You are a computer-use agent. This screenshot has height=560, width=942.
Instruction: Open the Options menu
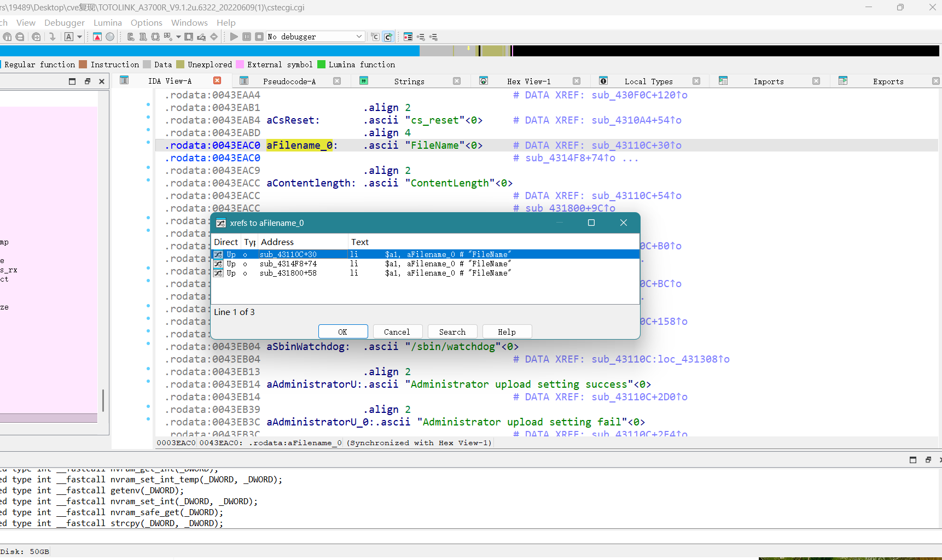click(146, 22)
